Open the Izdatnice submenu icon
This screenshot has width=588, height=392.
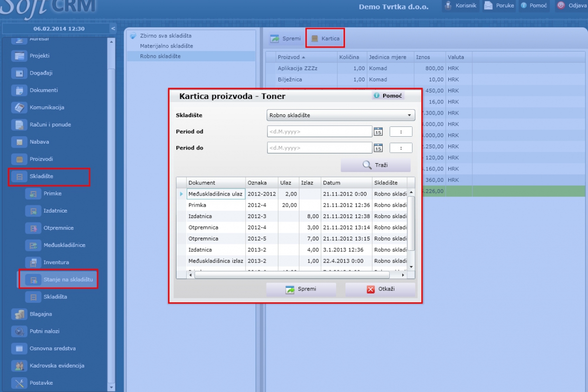point(33,211)
